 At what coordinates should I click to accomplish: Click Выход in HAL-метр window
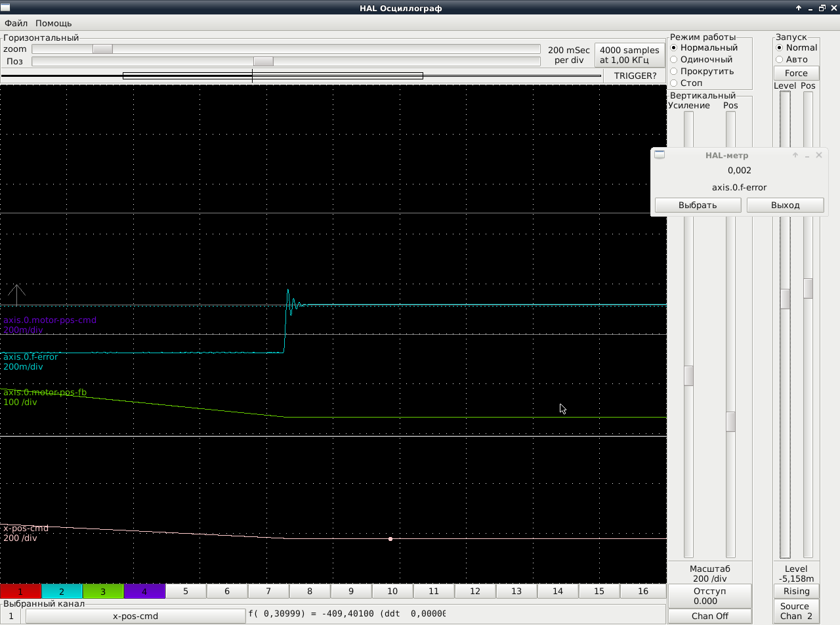point(786,205)
